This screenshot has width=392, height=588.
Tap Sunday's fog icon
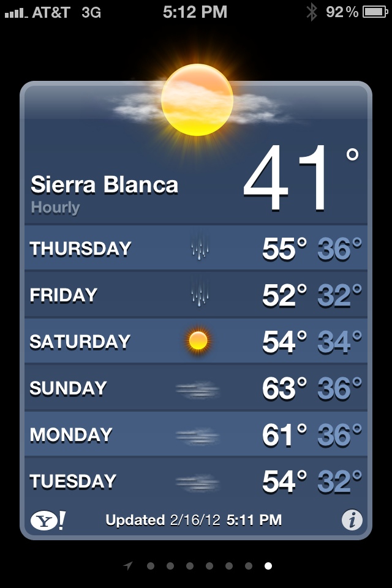[197, 389]
